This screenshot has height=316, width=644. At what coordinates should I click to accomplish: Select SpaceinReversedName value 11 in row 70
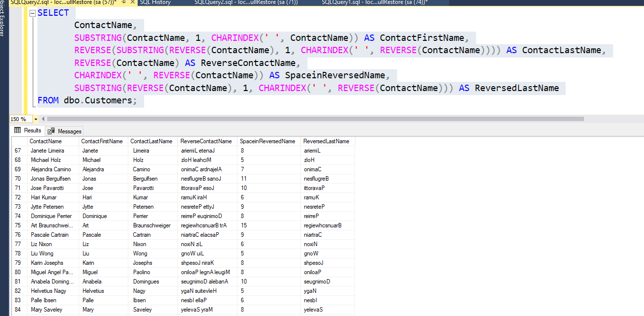pos(269,179)
